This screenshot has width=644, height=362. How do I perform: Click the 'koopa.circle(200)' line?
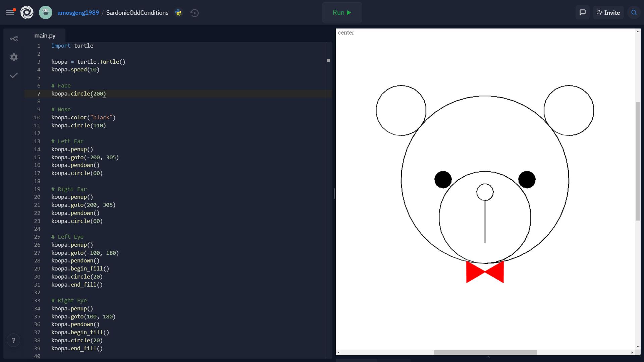(x=78, y=94)
